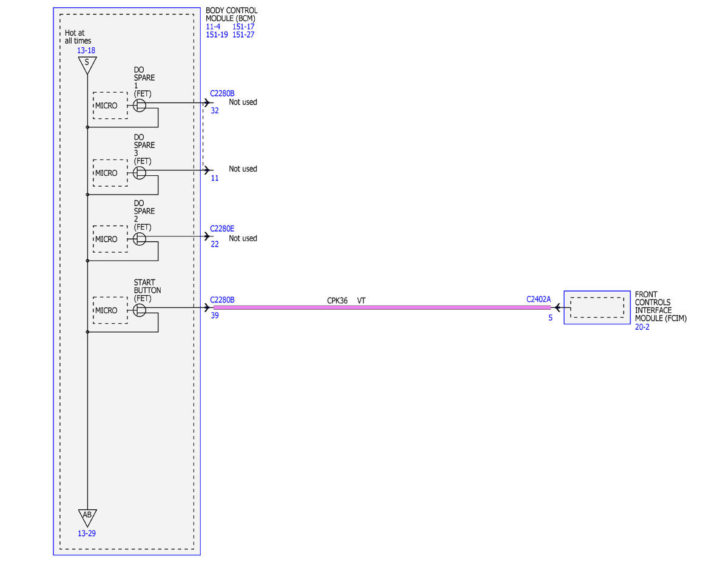This screenshot has width=728, height=562.
Task: Open the 20-2 FCIM page link
Action: tap(642, 327)
